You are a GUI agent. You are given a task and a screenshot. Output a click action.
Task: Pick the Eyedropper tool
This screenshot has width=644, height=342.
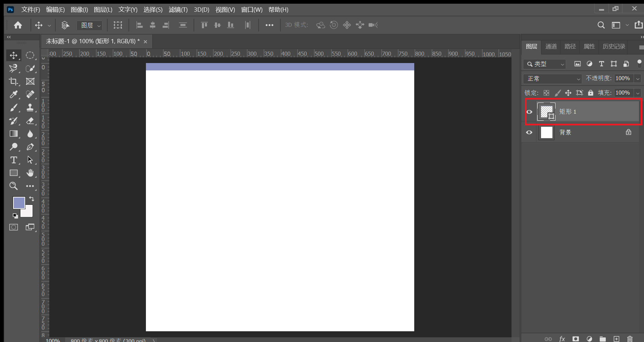[13, 95]
